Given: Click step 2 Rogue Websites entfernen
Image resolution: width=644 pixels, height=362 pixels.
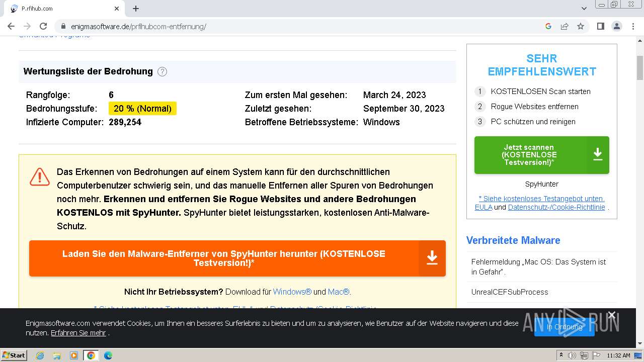Looking at the screenshot, I should pos(535,107).
